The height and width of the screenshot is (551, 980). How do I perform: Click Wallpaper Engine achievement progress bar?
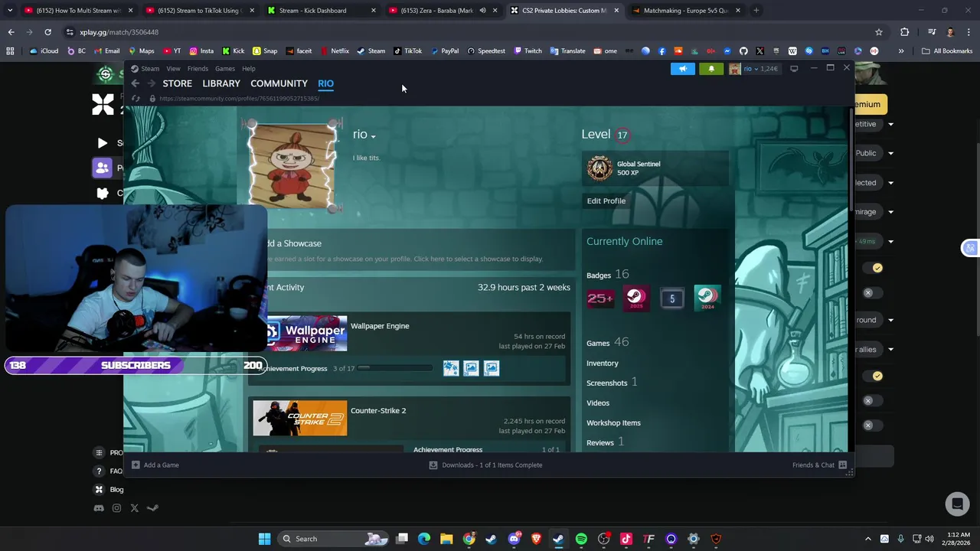tap(396, 369)
